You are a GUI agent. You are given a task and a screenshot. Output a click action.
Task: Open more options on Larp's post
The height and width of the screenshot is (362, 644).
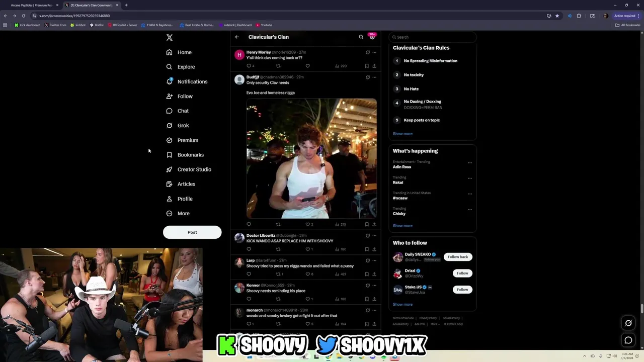[374, 260]
